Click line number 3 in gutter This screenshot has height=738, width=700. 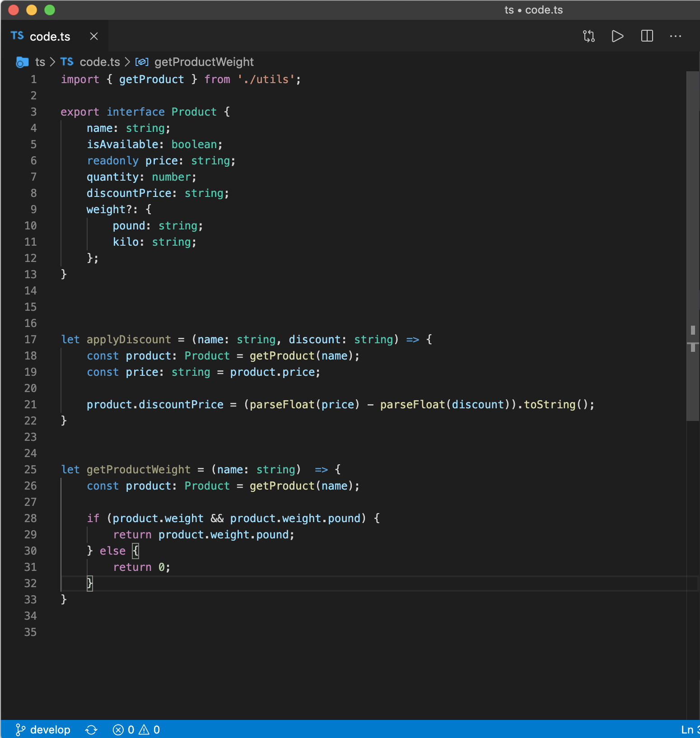click(33, 112)
